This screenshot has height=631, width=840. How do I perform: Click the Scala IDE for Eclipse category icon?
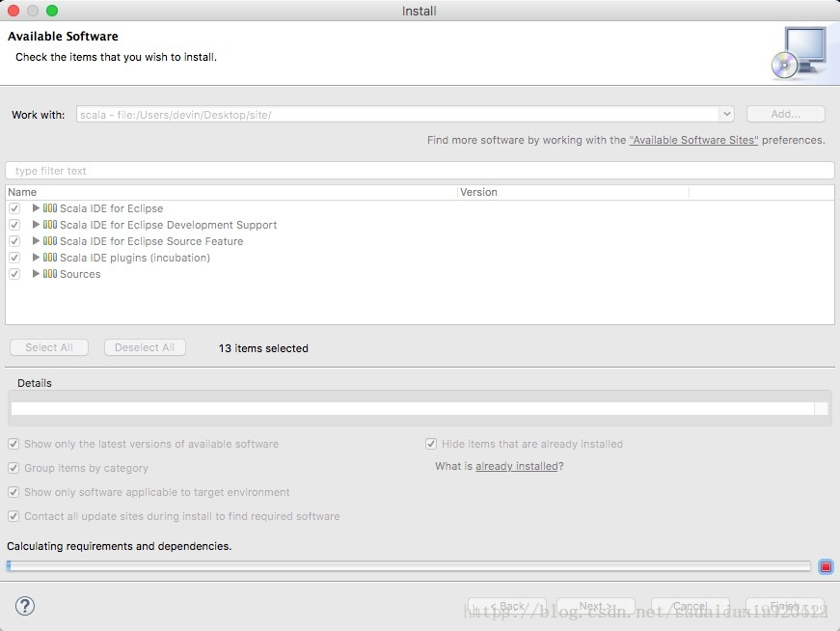point(50,208)
